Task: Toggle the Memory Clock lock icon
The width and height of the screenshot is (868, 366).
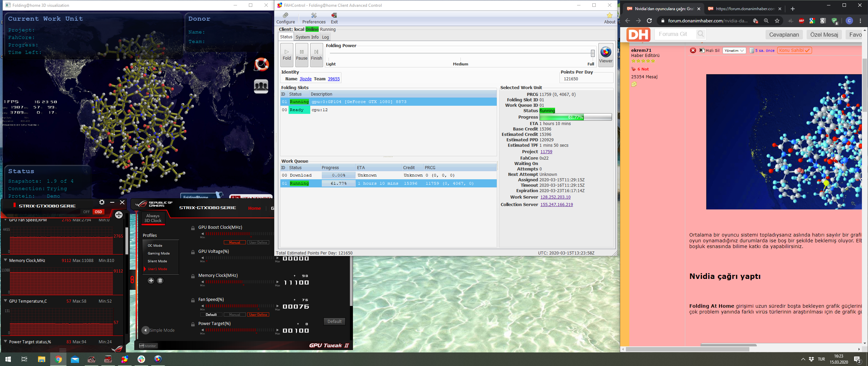Action: [x=193, y=276]
